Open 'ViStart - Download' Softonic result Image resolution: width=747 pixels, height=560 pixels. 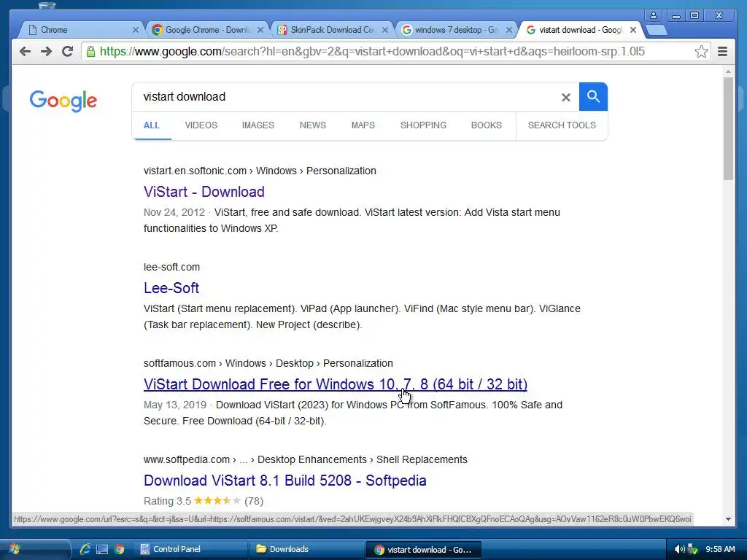coord(204,192)
